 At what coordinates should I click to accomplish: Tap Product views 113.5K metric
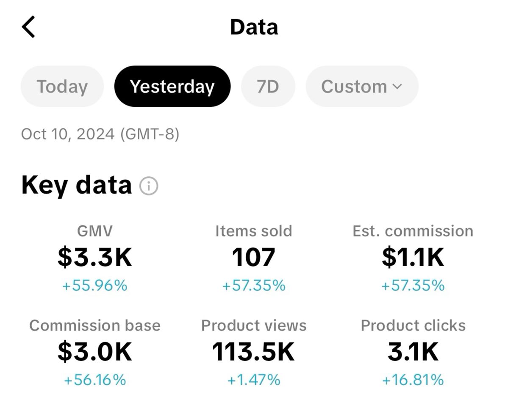pos(253,352)
